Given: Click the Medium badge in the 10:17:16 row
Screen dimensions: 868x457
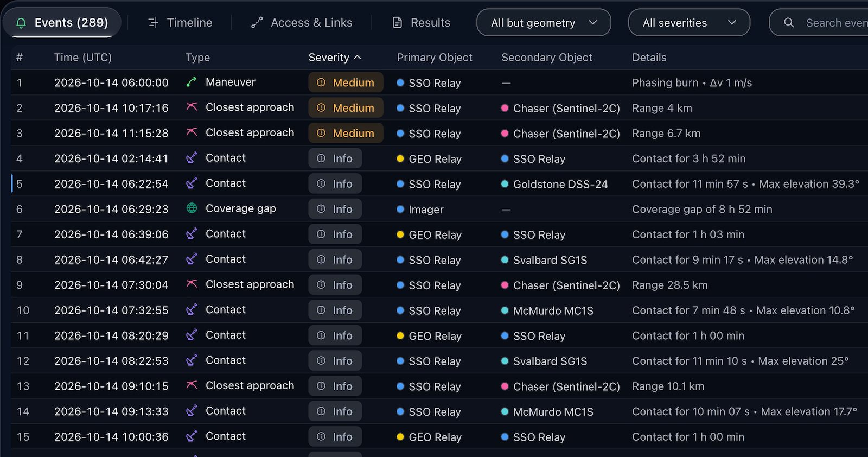Looking at the screenshot, I should 346,107.
